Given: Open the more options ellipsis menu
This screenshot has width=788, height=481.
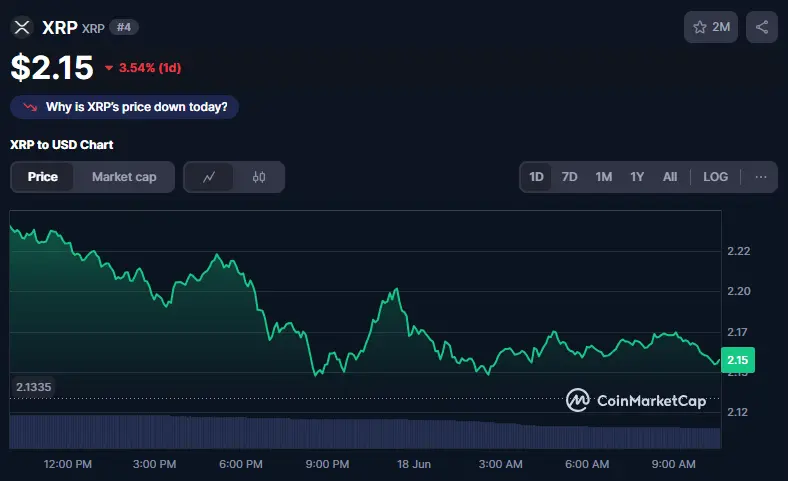Looking at the screenshot, I should tap(761, 177).
